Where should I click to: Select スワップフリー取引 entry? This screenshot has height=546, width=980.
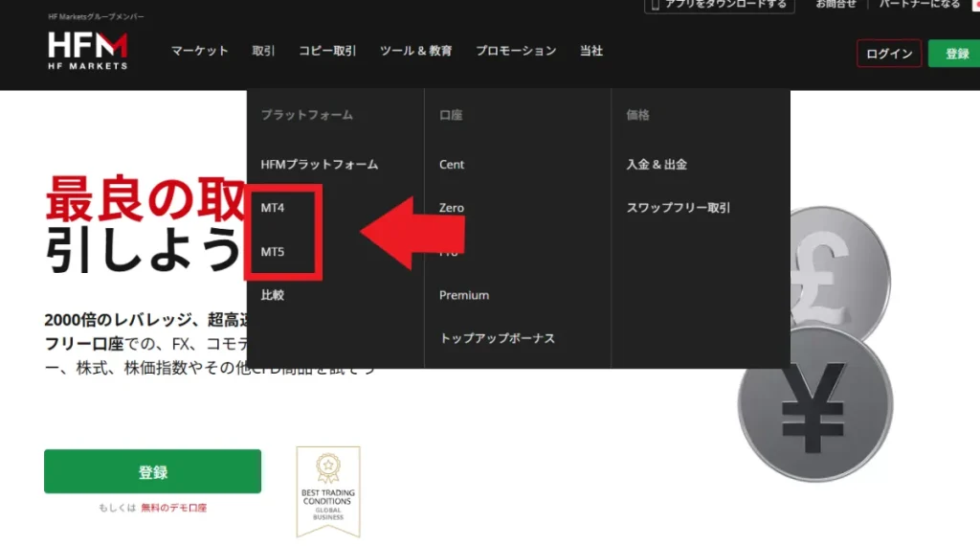pyautogui.click(x=679, y=208)
